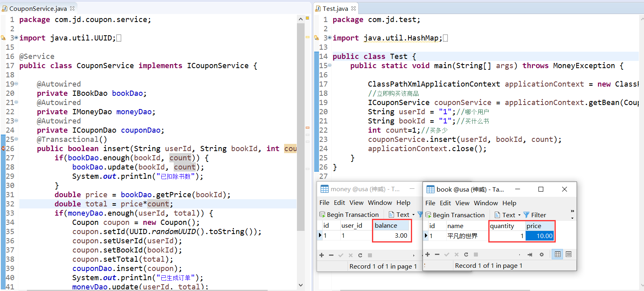The image size is (644, 291).
Task: Collapse the @Autowired moneyDao block at line 21
Action: (x=16, y=102)
